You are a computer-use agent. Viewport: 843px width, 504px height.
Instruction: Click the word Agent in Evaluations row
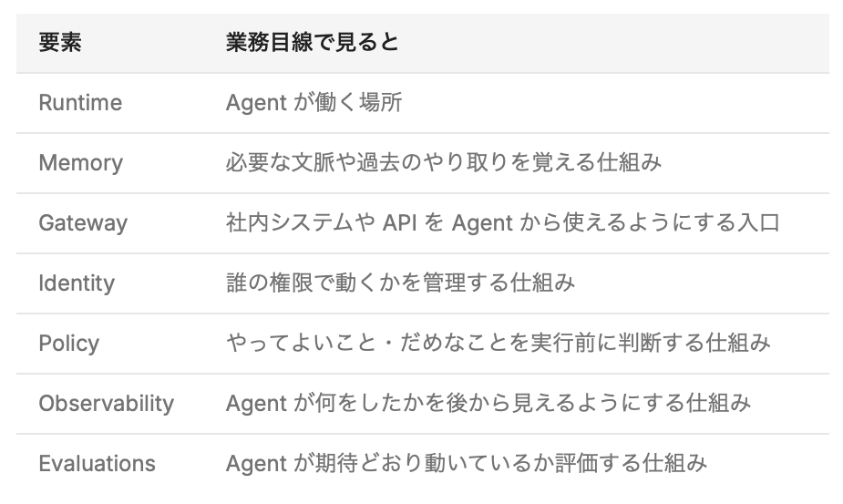pos(256,464)
